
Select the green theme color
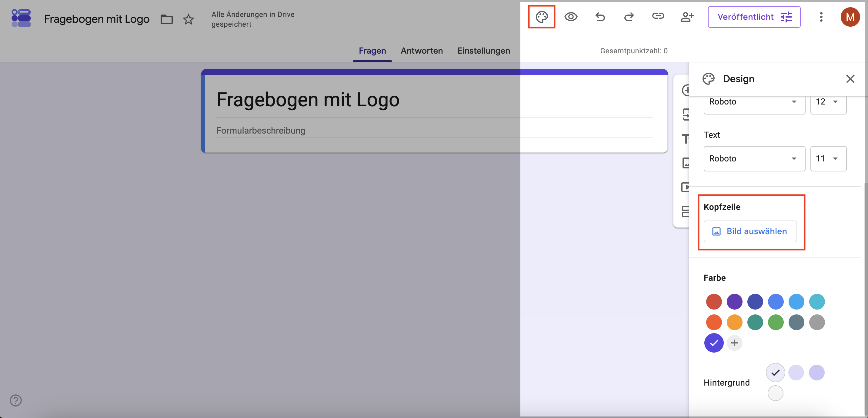click(x=775, y=322)
